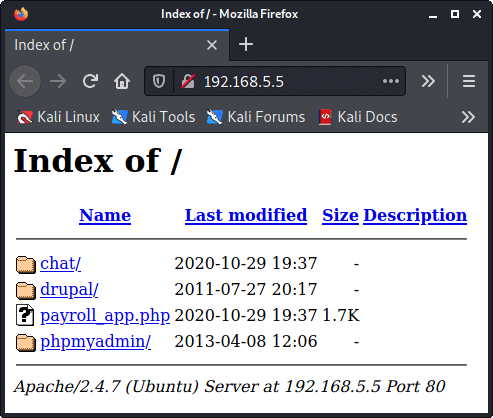Image resolution: width=493 pixels, height=418 pixels.
Task: Open the phpmyadmin/ directory link
Action: [x=95, y=341]
